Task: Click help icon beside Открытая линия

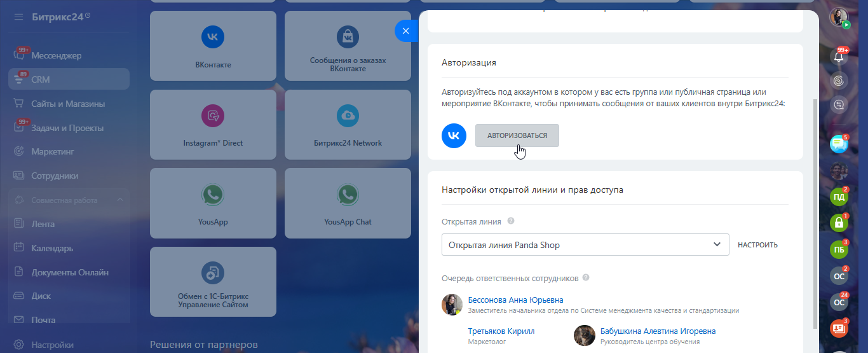Action: tap(511, 221)
